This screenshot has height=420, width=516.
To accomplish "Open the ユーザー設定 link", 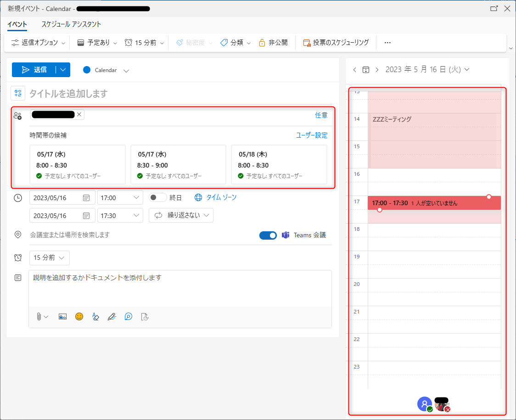I will [x=312, y=135].
